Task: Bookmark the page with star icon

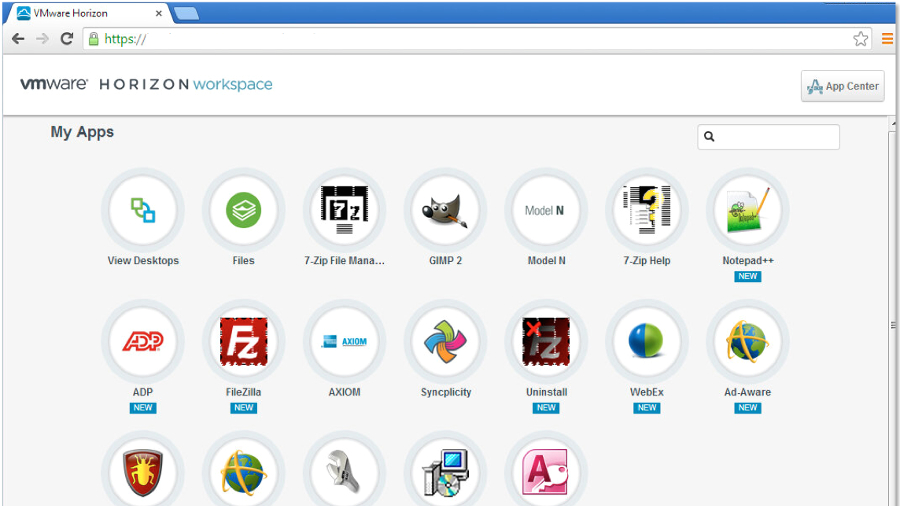Action: click(x=860, y=39)
